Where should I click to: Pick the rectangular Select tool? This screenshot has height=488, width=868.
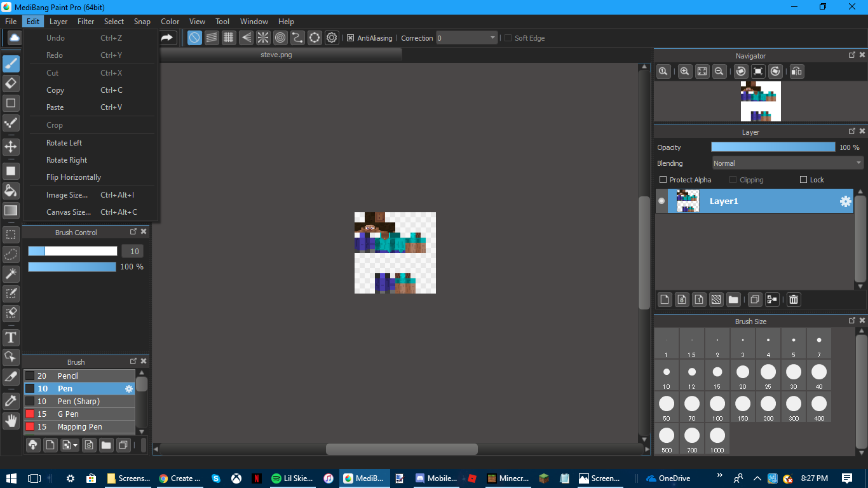11,234
